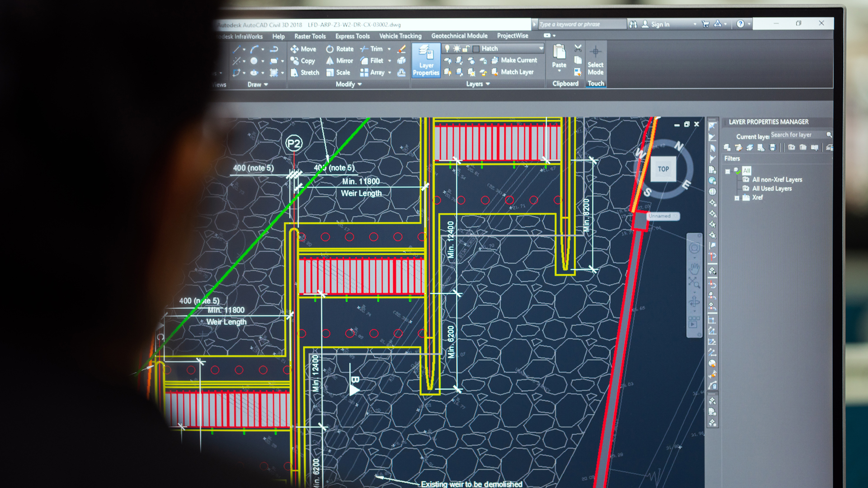Select the Explode tool icon
Screen dimensions: 868x488
click(x=401, y=61)
